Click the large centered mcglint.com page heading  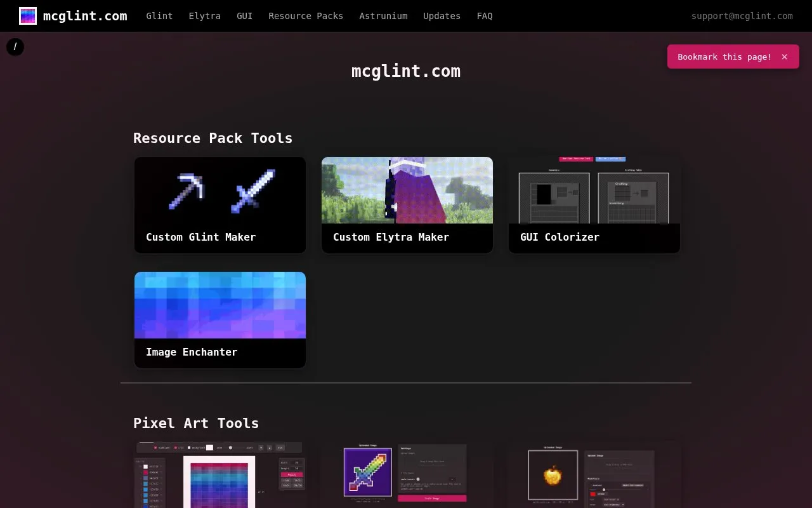(x=406, y=71)
